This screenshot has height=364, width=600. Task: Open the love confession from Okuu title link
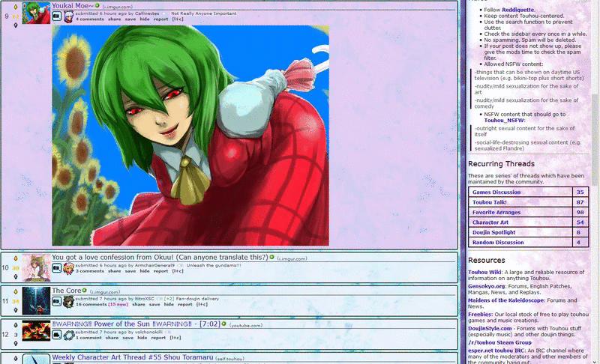pos(160,257)
